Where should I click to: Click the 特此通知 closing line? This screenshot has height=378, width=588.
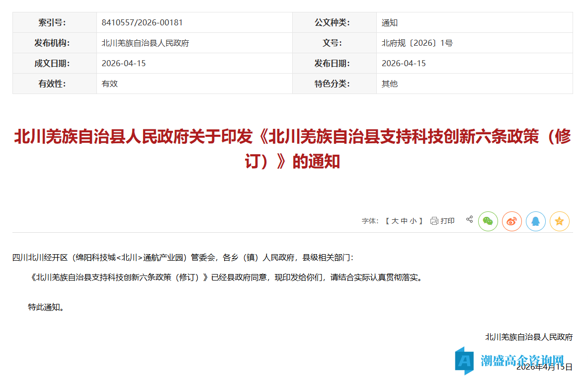(47, 307)
